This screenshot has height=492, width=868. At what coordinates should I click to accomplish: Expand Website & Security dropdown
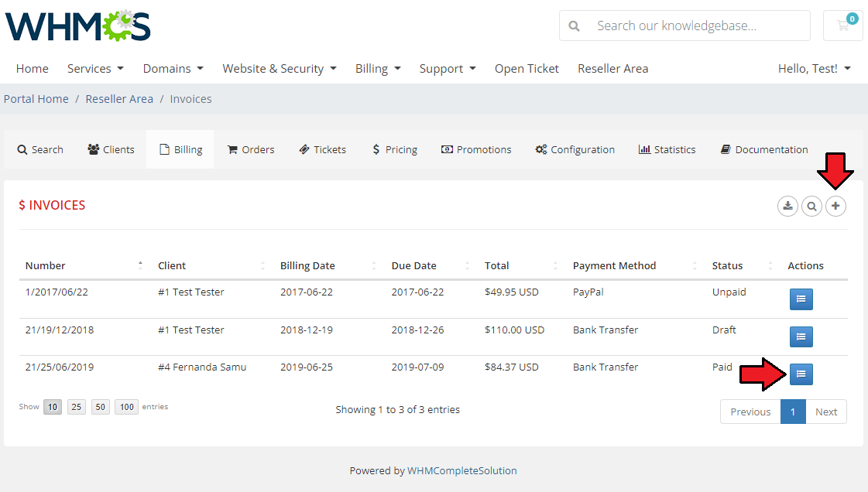point(280,69)
